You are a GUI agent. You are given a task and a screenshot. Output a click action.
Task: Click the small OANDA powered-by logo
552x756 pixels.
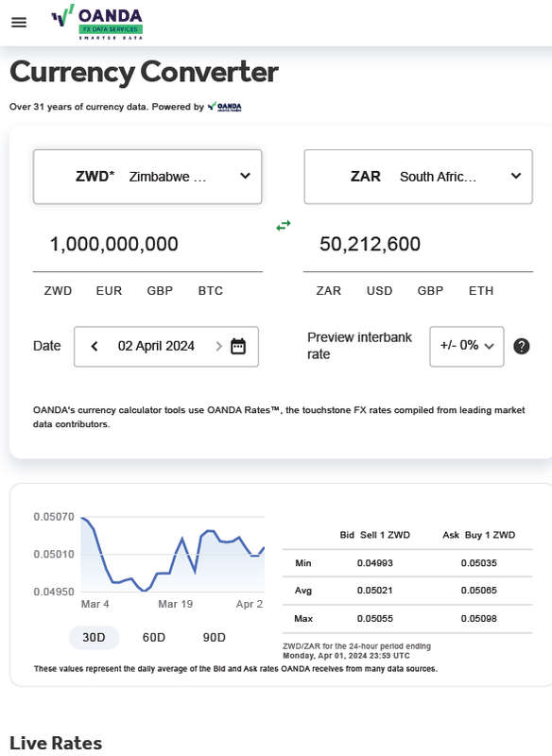click(225, 107)
